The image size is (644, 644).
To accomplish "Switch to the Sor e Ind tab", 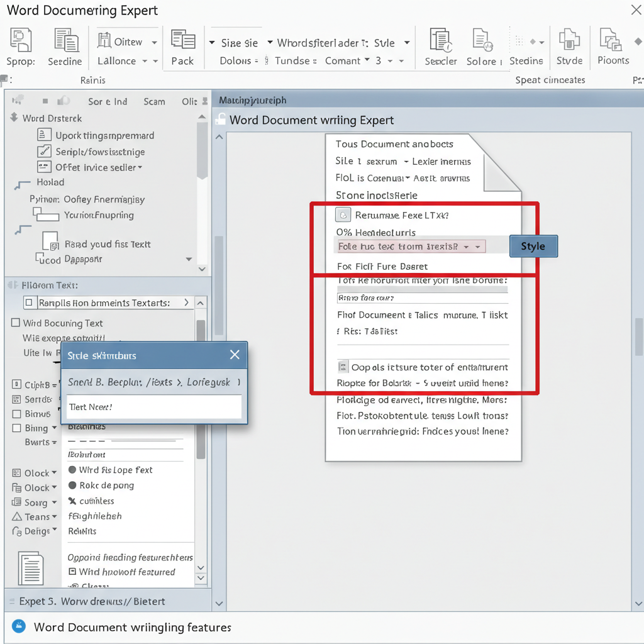I will click(x=108, y=101).
